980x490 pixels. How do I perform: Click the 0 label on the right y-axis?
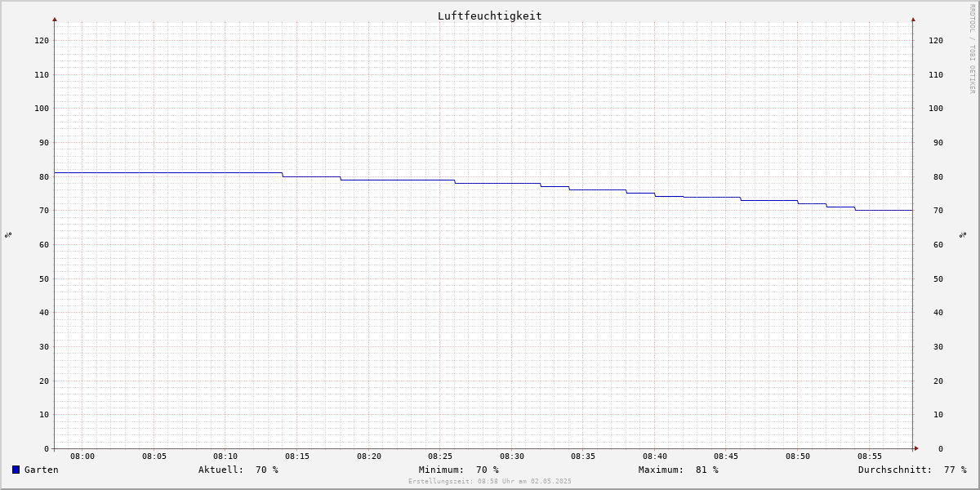point(941,448)
